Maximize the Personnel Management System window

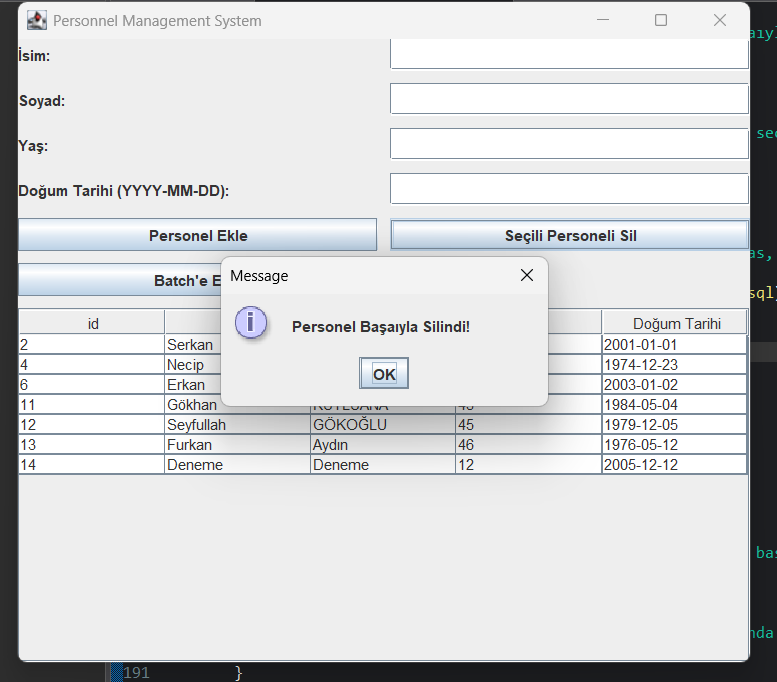pyautogui.click(x=661, y=20)
